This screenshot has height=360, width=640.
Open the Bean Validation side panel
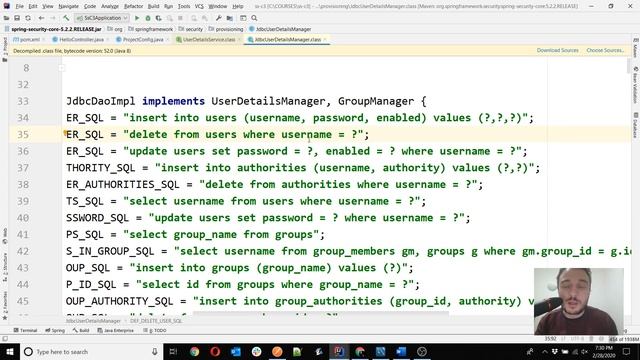tap(635, 86)
